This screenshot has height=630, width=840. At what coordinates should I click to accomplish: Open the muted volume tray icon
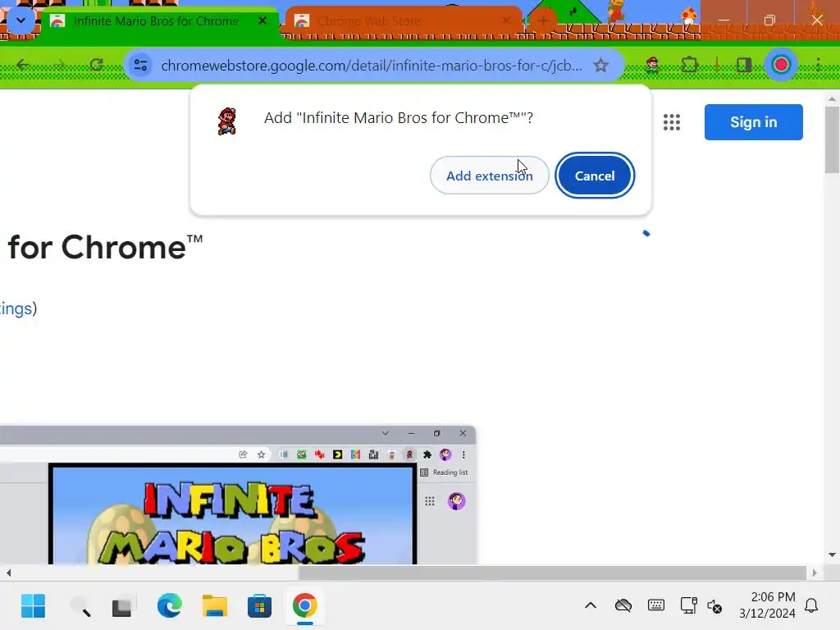coord(714,606)
